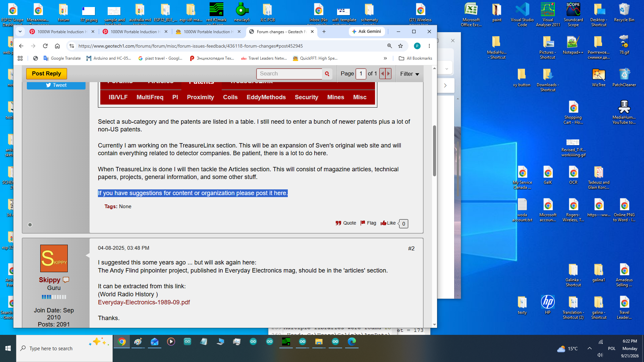644x362 pixels.
Task: Open Windows Start menu
Action: coord(8,348)
